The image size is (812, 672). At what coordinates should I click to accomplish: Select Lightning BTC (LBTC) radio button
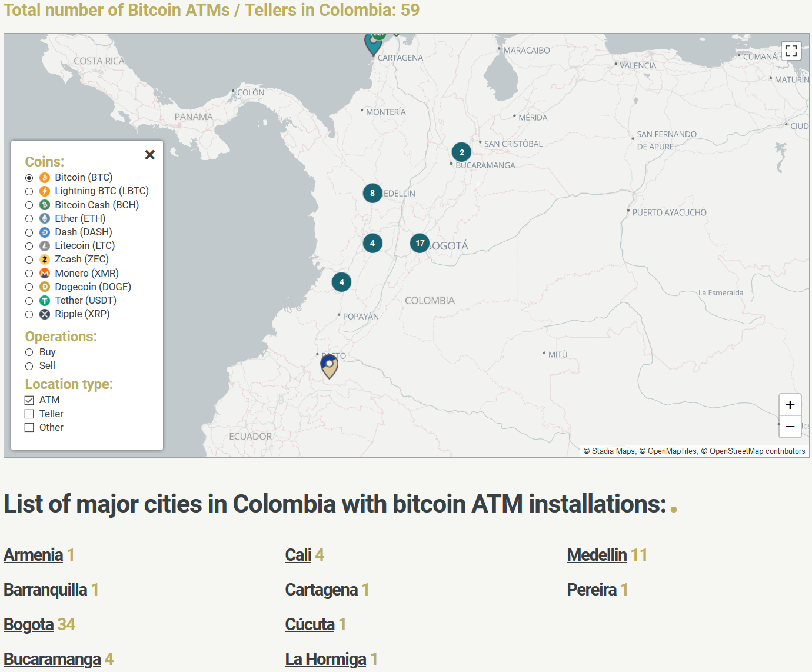29,191
